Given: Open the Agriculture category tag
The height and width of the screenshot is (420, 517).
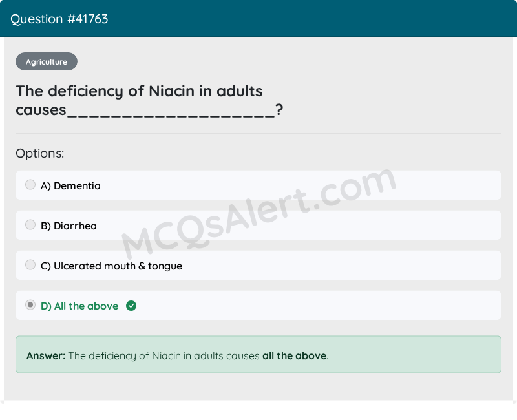Looking at the screenshot, I should tap(47, 61).
